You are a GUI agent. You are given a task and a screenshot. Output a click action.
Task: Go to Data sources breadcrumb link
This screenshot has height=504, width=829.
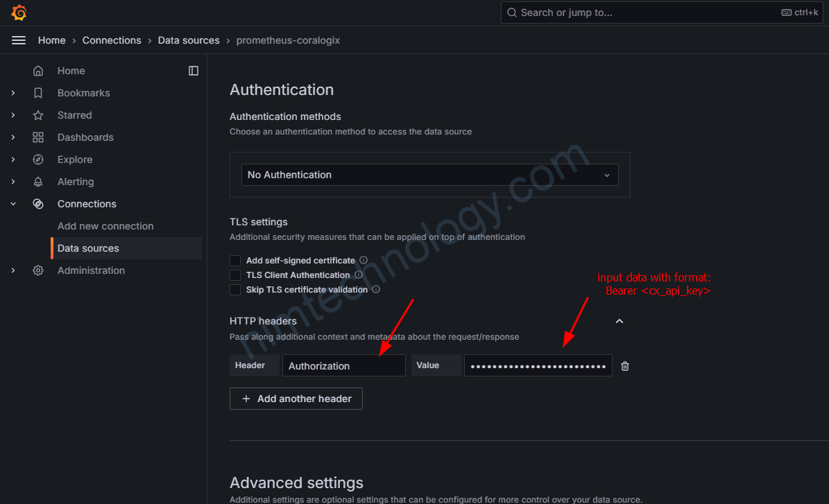coord(189,40)
